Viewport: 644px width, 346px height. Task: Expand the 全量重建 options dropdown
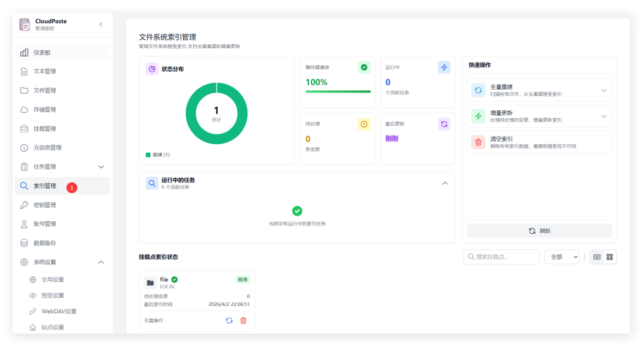click(605, 89)
